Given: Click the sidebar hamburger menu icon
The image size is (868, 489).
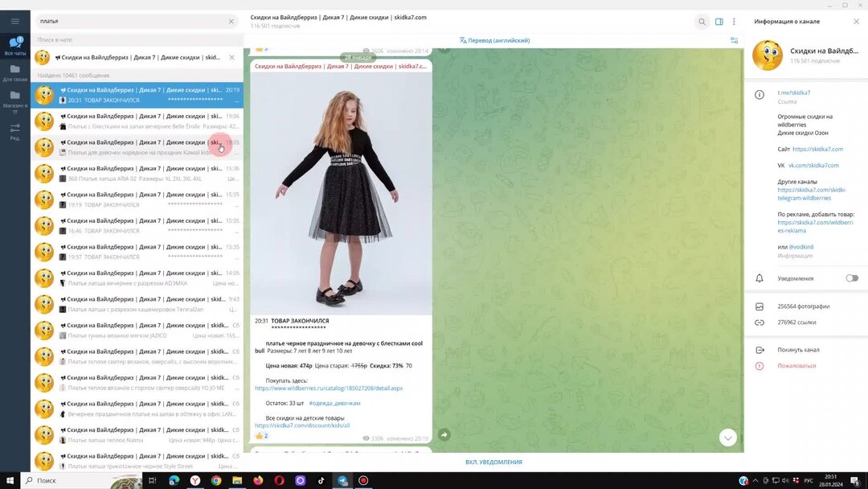Looking at the screenshot, I should coord(14,21).
